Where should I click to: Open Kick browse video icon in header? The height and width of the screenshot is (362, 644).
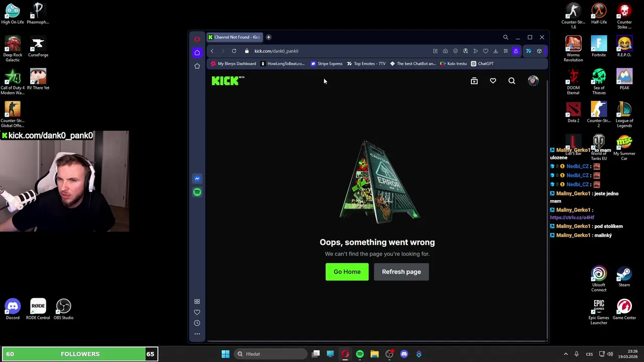pyautogui.click(x=474, y=81)
